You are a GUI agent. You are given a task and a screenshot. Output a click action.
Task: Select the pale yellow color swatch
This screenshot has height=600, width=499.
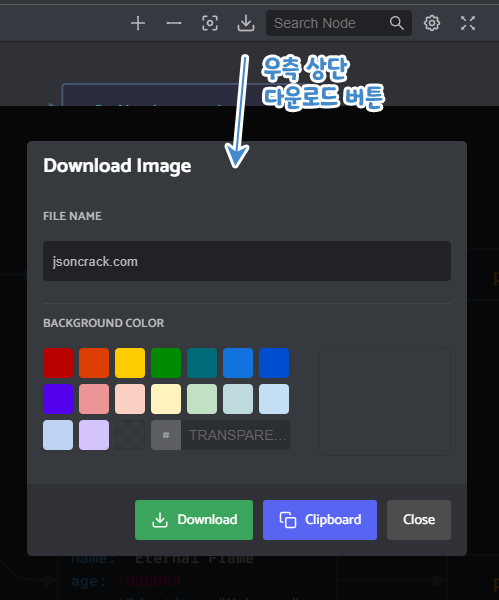pos(166,399)
